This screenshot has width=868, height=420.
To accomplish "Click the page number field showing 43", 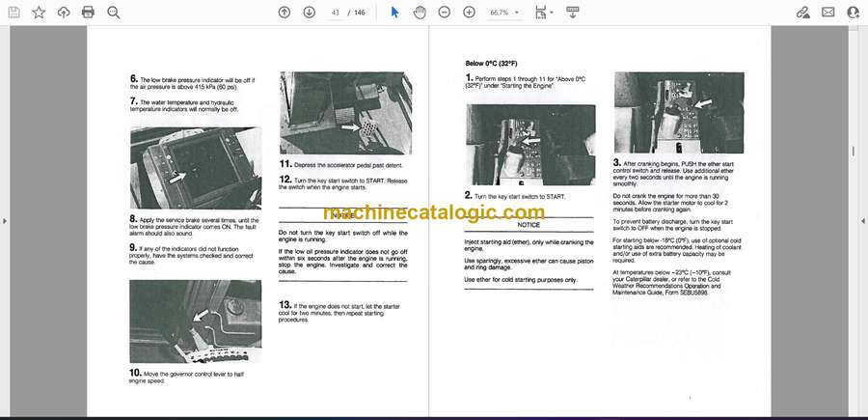I will [335, 13].
